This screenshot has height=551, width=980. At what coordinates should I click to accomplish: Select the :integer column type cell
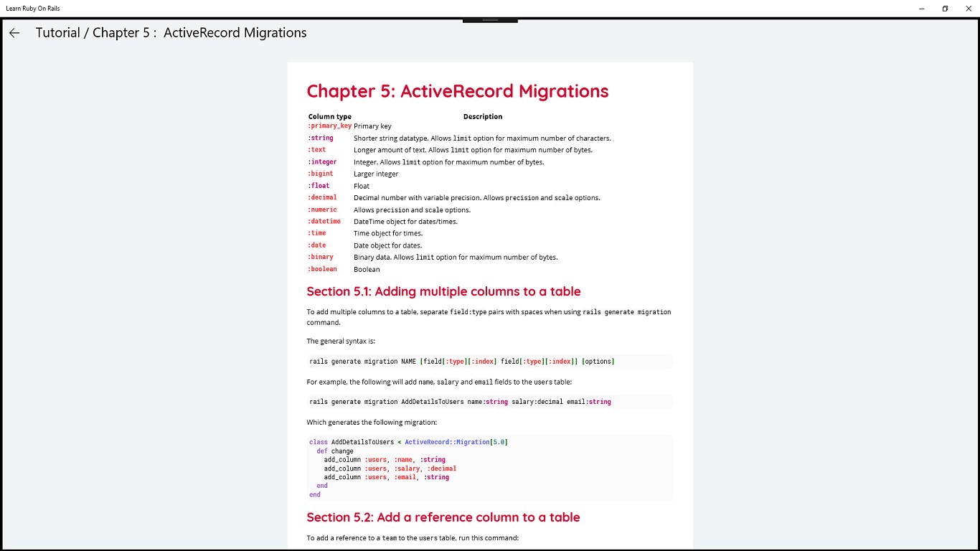[323, 162]
